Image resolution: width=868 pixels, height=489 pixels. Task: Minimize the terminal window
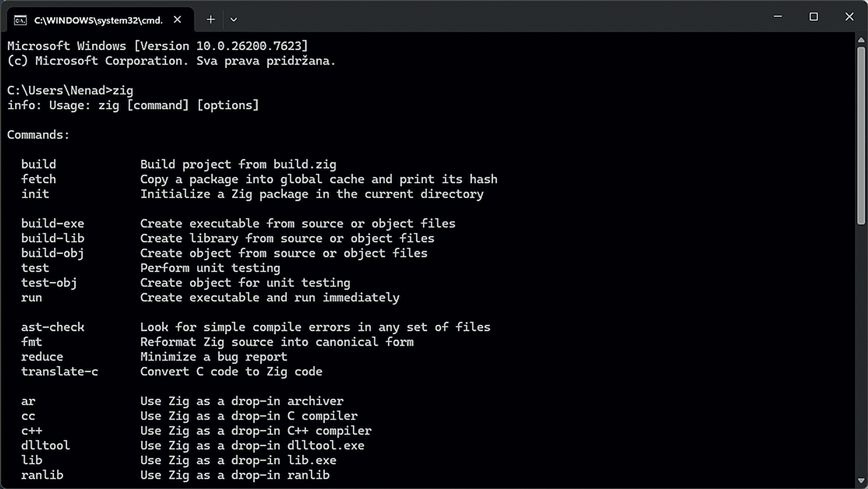778,17
